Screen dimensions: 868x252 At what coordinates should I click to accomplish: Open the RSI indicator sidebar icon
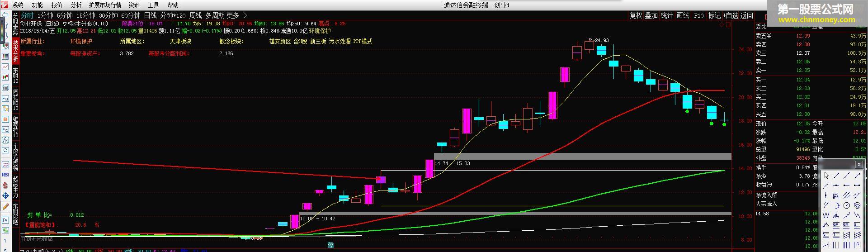coord(5,174)
